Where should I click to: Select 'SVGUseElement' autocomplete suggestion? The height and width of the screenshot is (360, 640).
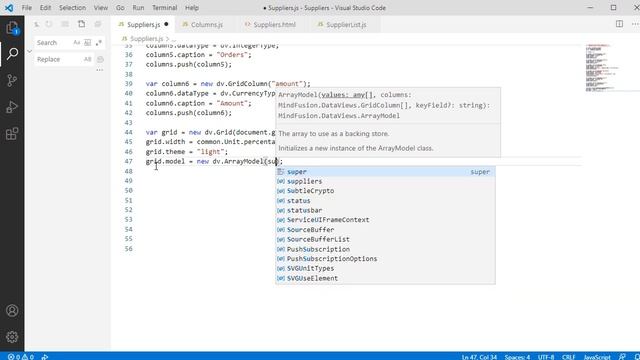coord(385,278)
